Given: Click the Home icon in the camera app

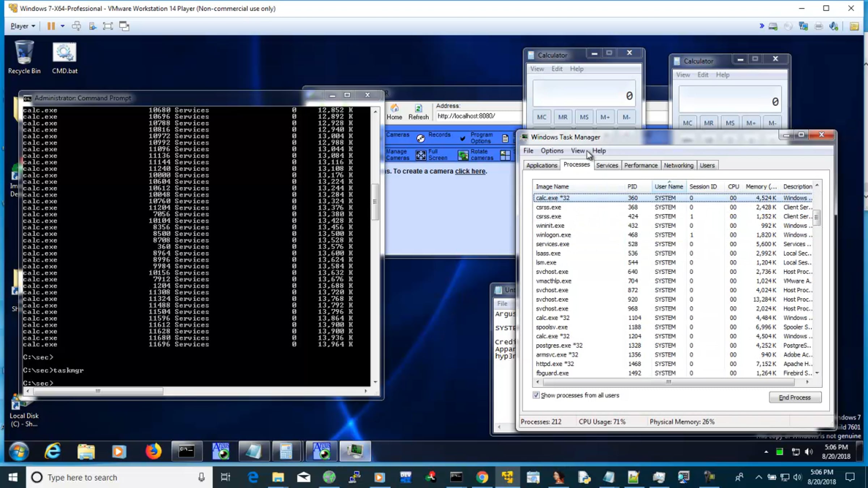Looking at the screenshot, I should [x=394, y=112].
